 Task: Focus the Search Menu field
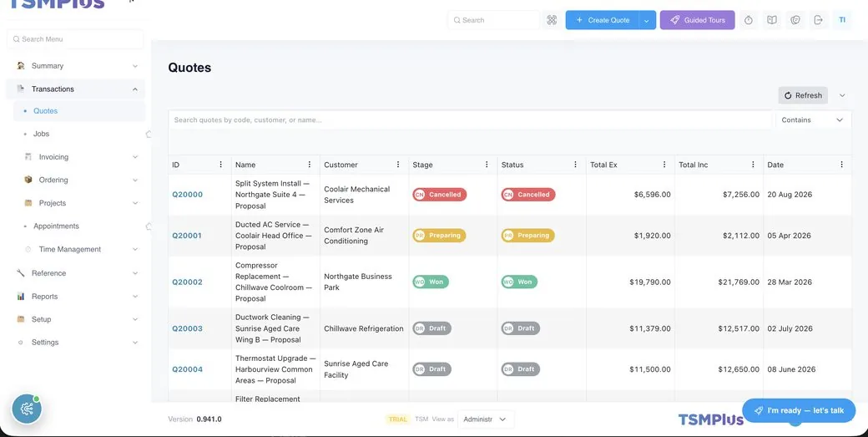coord(75,39)
